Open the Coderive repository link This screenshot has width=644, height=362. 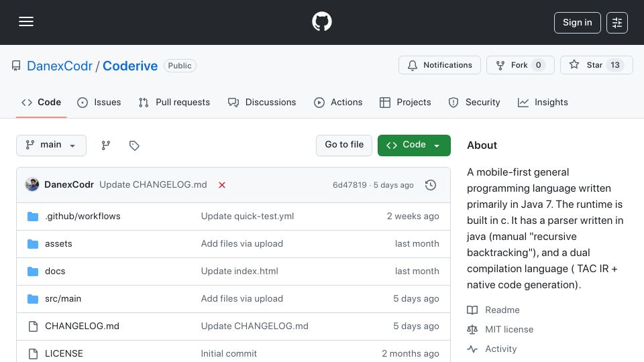[129, 66]
